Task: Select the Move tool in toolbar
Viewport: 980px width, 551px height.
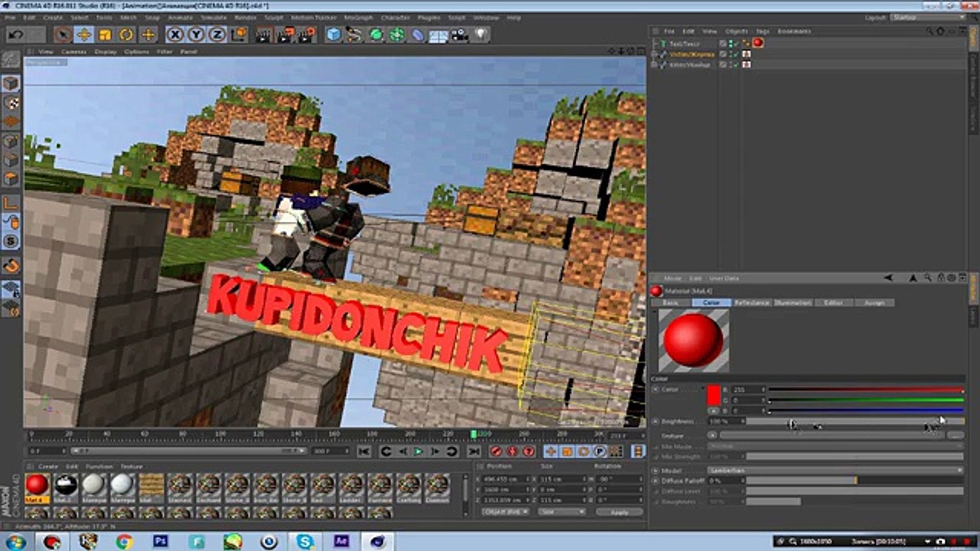Action: [84, 35]
